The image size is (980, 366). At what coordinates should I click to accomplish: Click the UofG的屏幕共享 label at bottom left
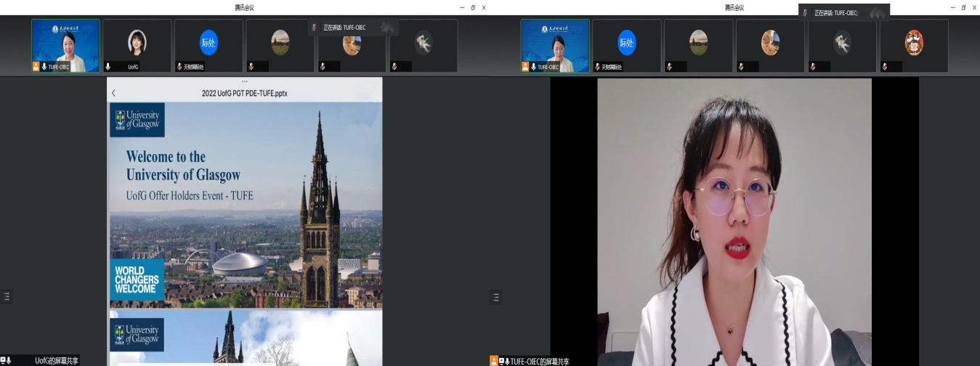(x=57, y=360)
